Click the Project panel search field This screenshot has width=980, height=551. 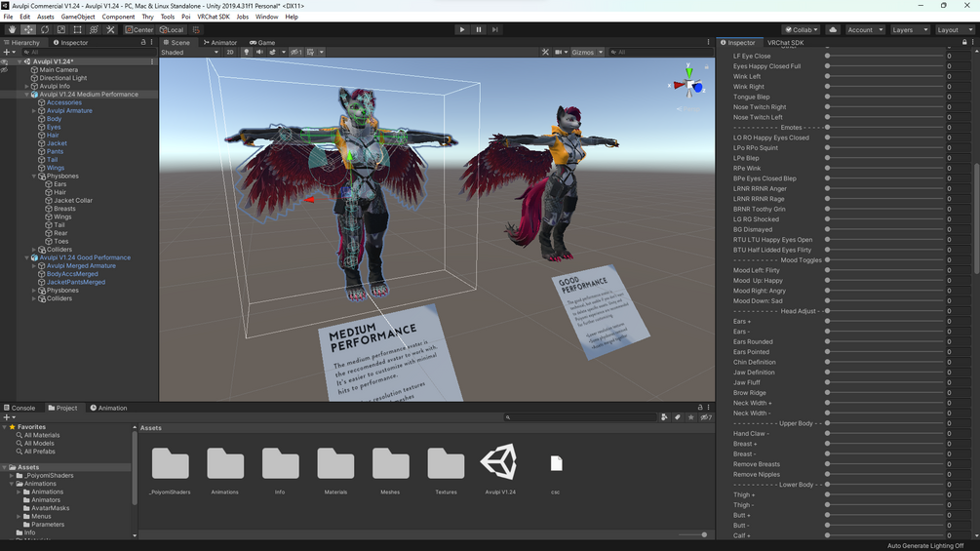tap(580, 417)
